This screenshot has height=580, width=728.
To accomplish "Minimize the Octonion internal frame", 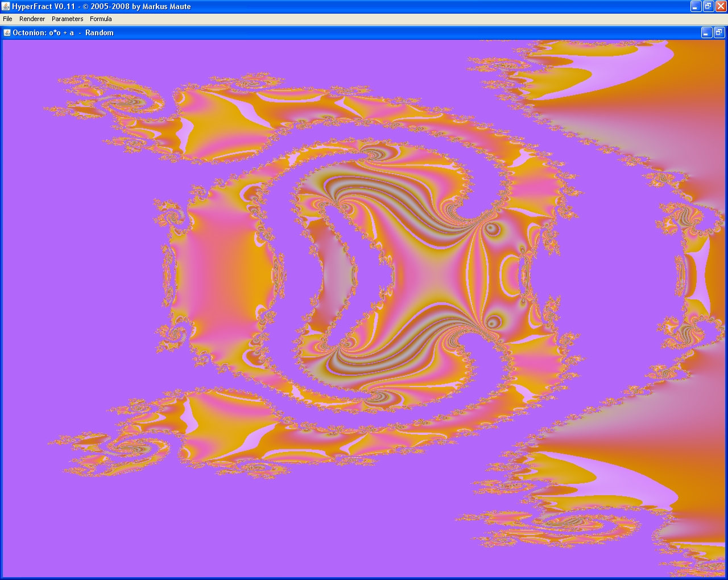I will click(x=706, y=32).
